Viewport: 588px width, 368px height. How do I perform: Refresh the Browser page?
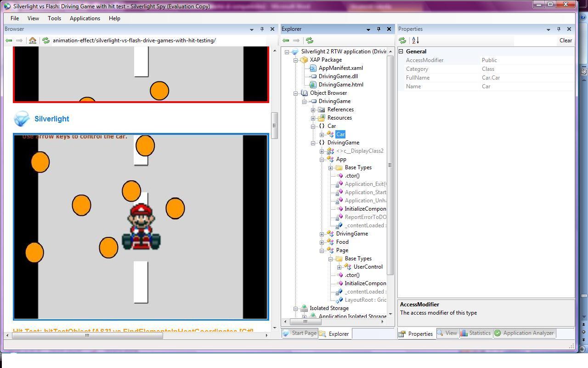tap(45, 40)
